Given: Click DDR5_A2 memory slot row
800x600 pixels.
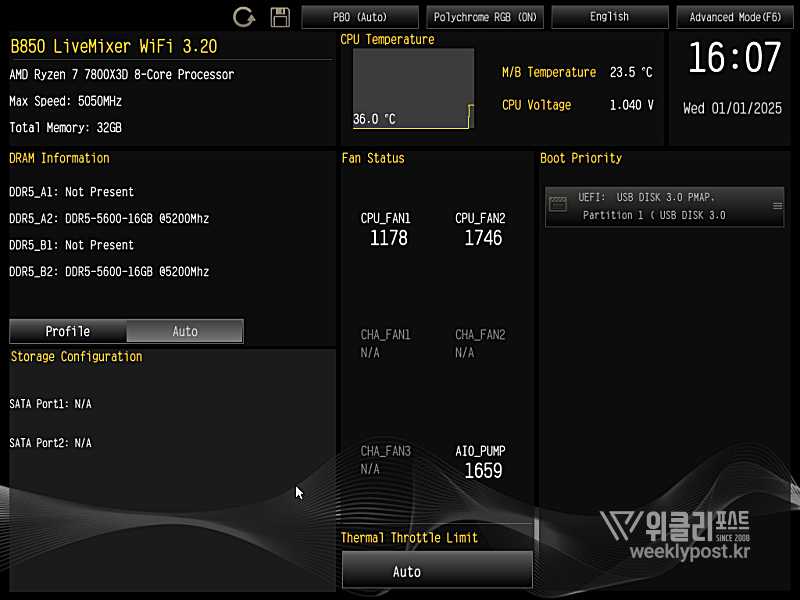Looking at the screenshot, I should 109,218.
